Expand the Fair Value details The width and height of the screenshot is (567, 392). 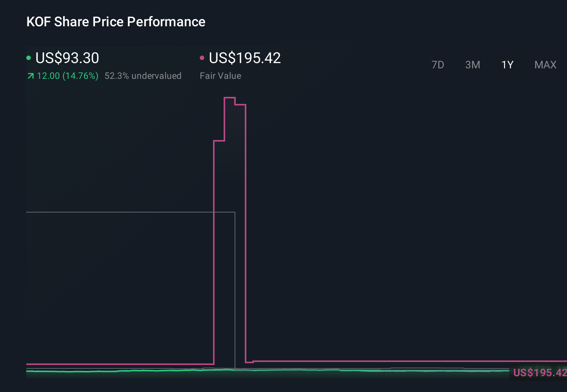[x=220, y=75]
